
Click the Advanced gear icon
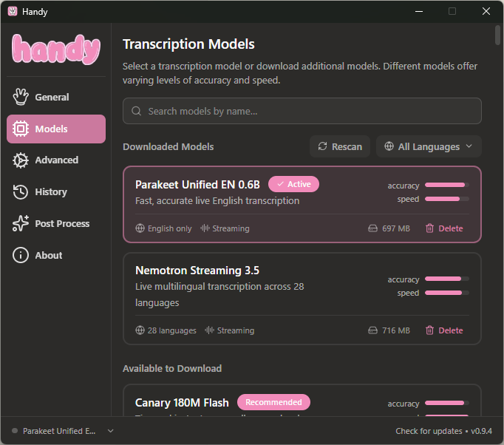click(x=21, y=160)
